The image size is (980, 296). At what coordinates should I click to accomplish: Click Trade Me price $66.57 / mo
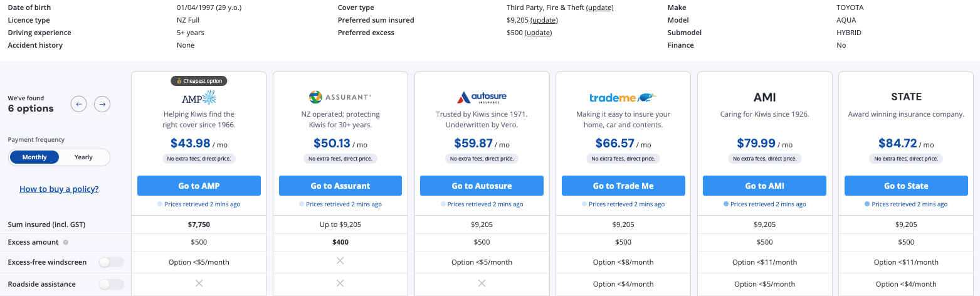click(623, 144)
